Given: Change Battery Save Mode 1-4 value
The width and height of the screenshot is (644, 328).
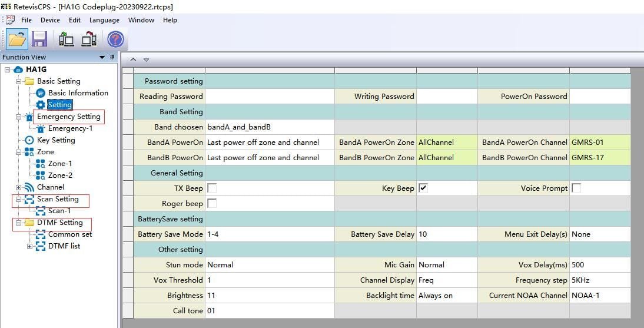Looking at the screenshot, I should pos(270,234).
